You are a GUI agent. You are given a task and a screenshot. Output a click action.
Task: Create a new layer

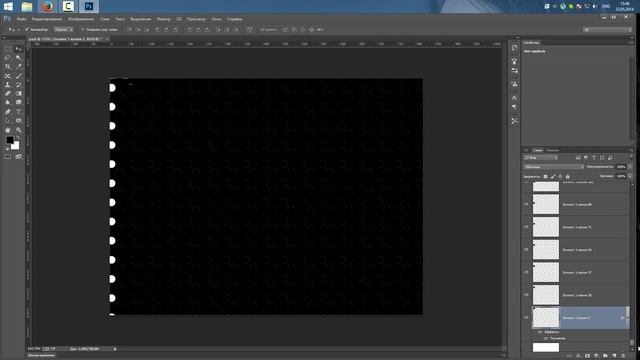pos(614,356)
